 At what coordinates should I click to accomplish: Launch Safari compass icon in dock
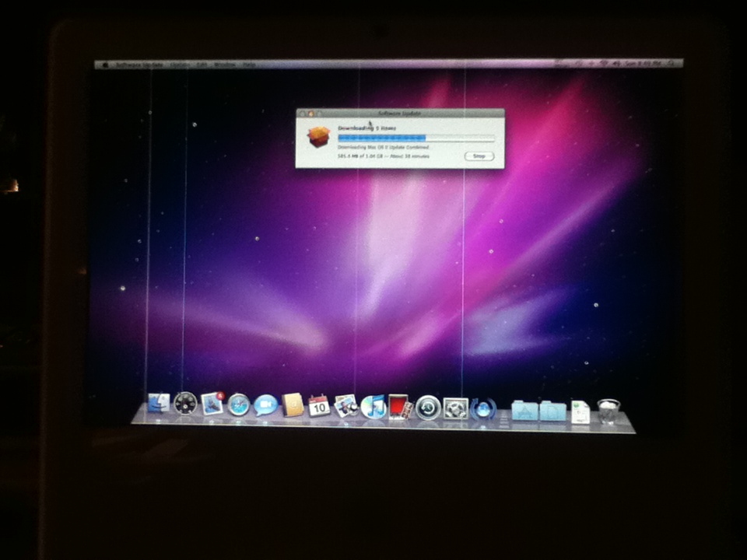239,404
